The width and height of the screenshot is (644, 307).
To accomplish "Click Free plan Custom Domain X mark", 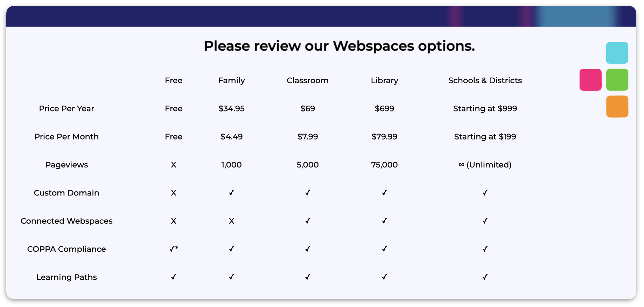I will 174,193.
